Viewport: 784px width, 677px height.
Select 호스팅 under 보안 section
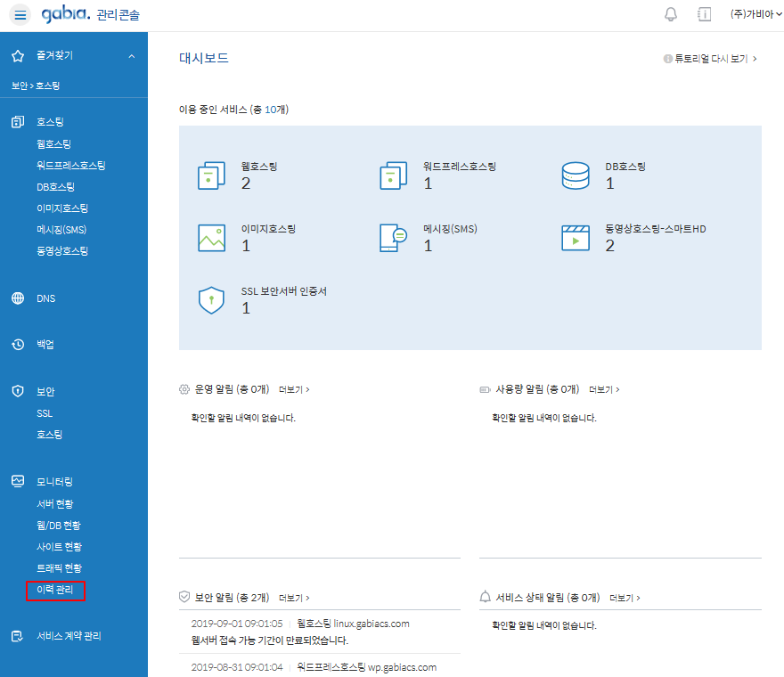tap(49, 435)
